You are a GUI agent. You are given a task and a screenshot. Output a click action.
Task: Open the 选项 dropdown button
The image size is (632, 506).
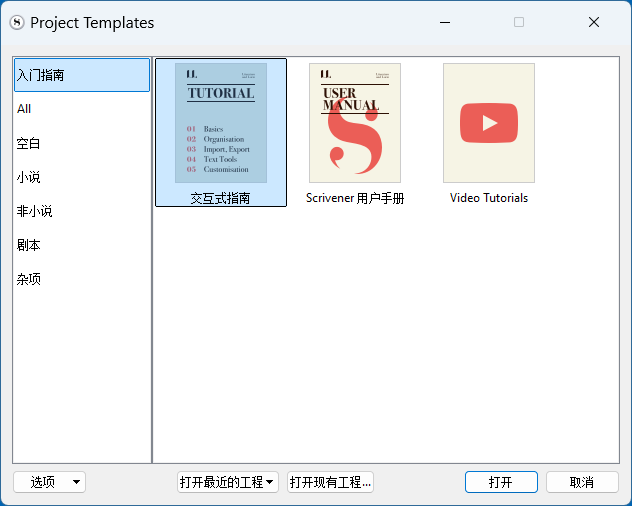[x=49, y=482]
